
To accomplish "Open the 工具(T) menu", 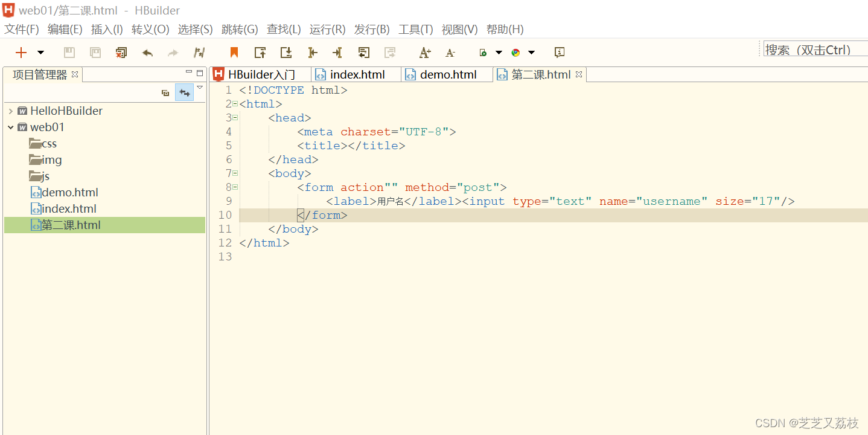I will click(x=415, y=29).
